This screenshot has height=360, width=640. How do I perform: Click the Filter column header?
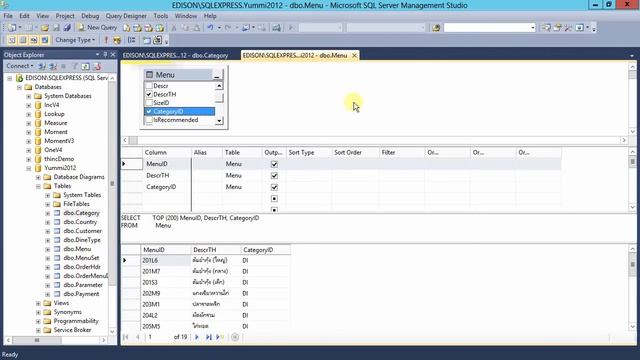pyautogui.click(x=402, y=152)
